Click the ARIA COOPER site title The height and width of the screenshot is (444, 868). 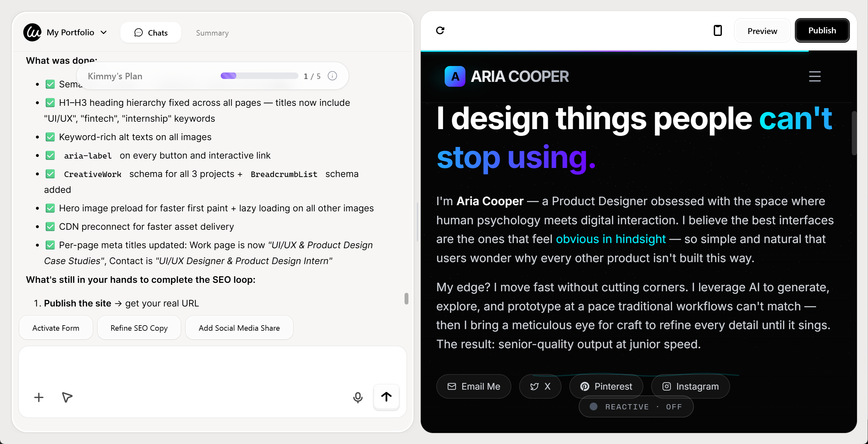pos(519,76)
